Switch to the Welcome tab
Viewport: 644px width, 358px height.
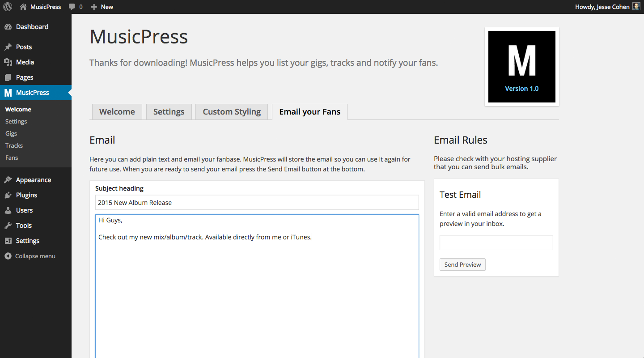click(117, 112)
